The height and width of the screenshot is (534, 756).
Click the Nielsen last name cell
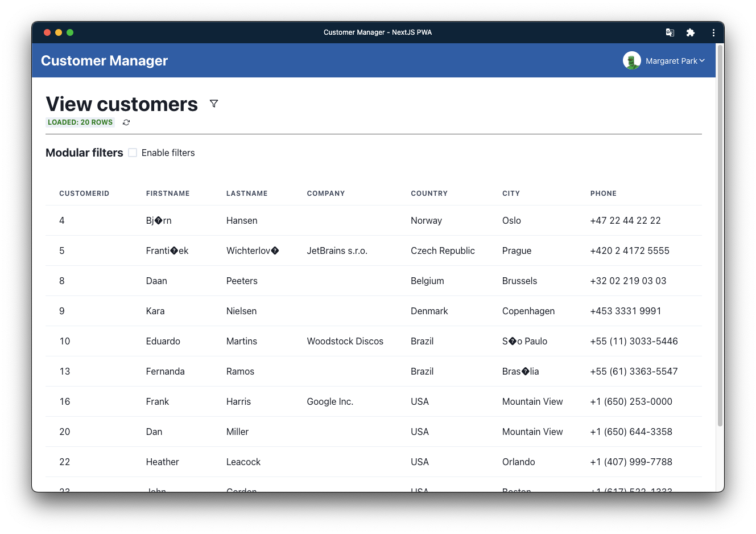(241, 311)
